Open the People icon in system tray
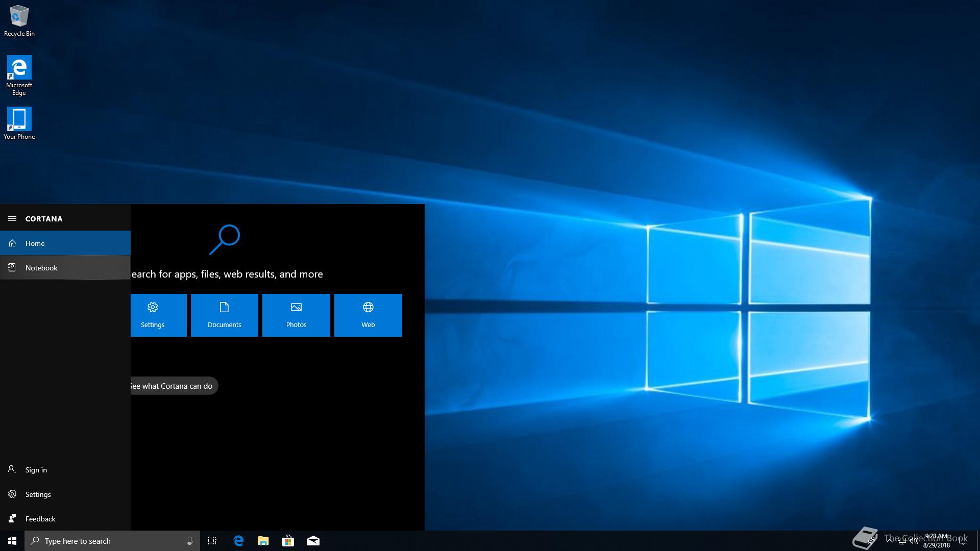The width and height of the screenshot is (980, 551). coord(871,540)
